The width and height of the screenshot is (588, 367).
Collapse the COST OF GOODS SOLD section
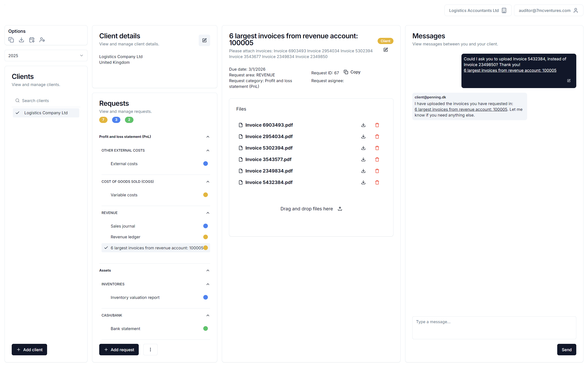pos(208,182)
